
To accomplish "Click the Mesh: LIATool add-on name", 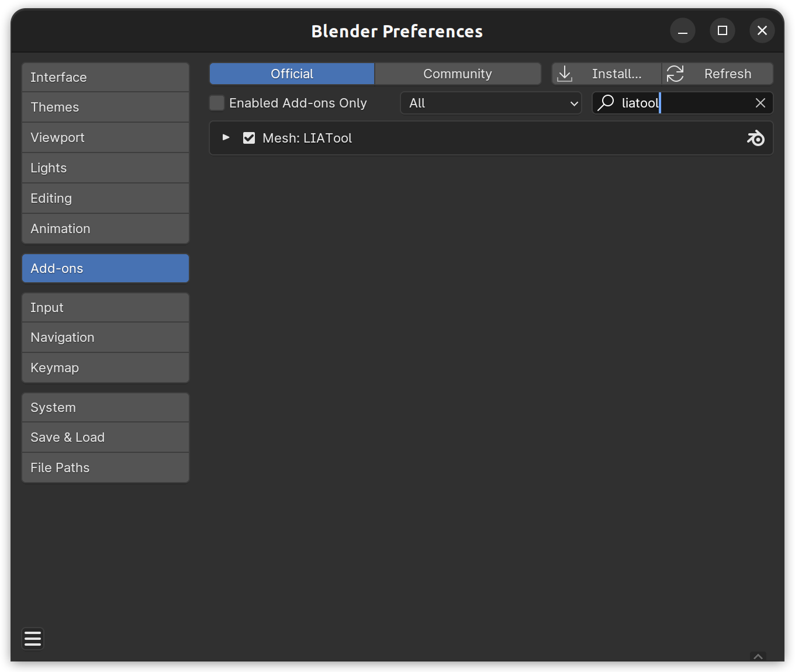I will (x=307, y=138).
